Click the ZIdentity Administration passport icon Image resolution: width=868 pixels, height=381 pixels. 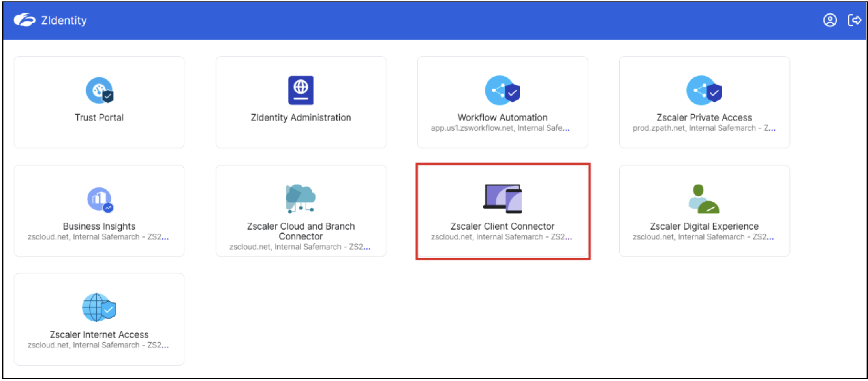coord(301,90)
